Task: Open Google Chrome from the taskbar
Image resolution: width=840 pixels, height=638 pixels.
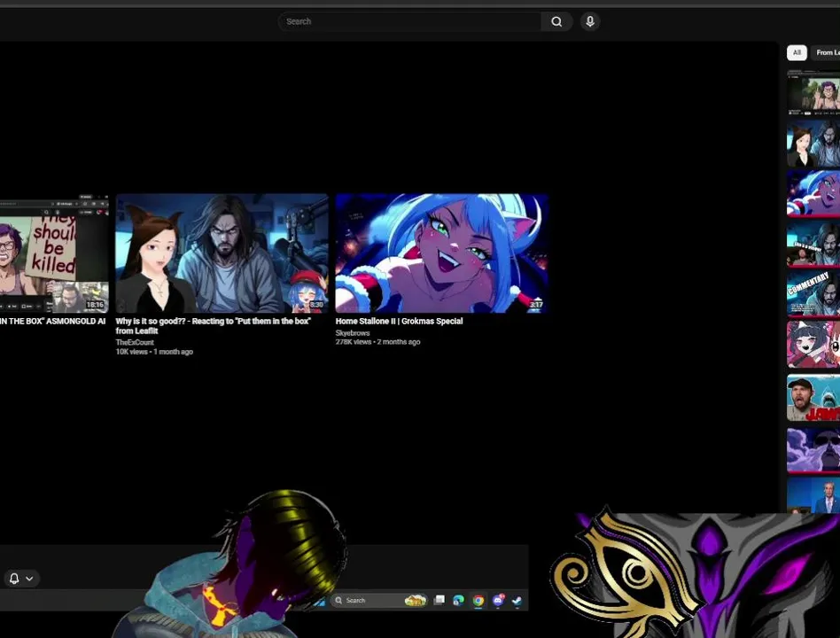Action: tap(478, 601)
